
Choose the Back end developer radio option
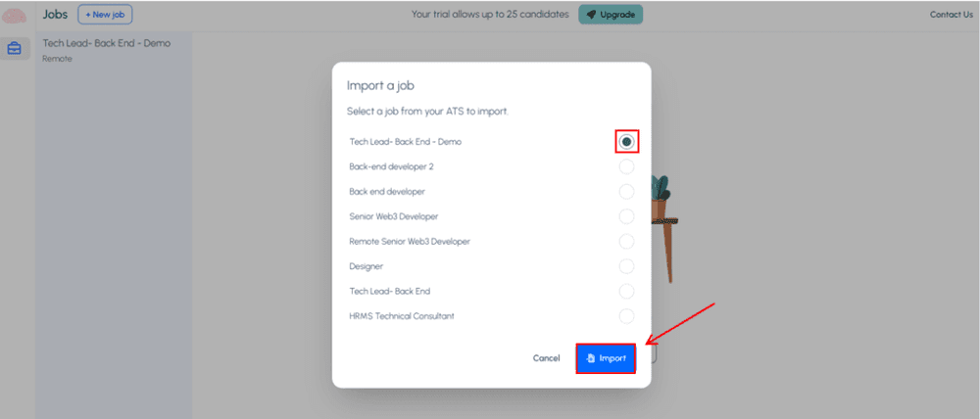tap(627, 192)
